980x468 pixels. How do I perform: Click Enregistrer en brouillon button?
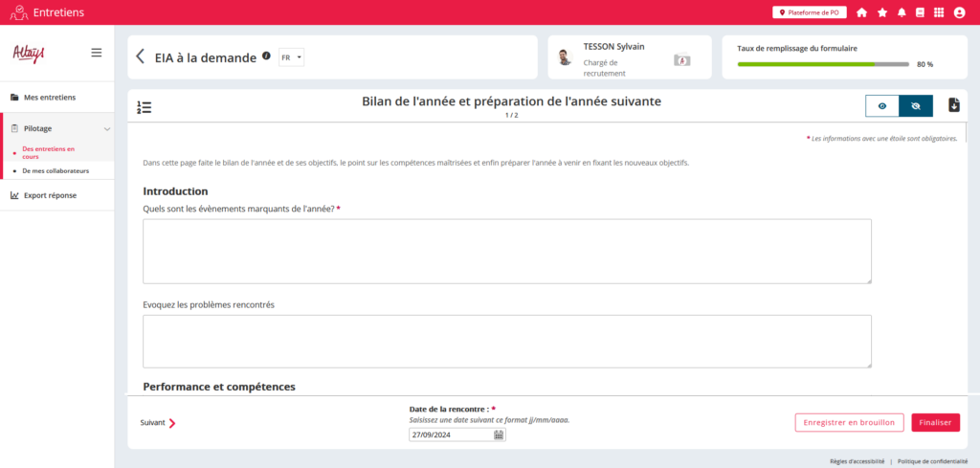[849, 423]
